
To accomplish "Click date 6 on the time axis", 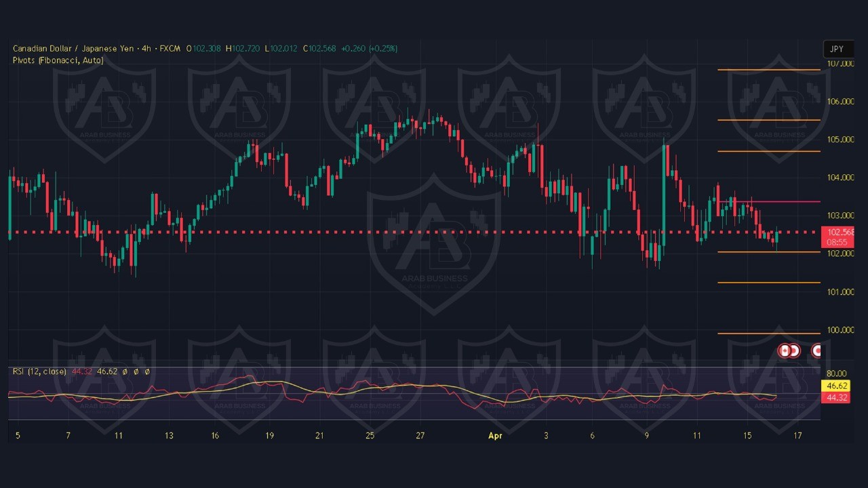I will tap(592, 436).
